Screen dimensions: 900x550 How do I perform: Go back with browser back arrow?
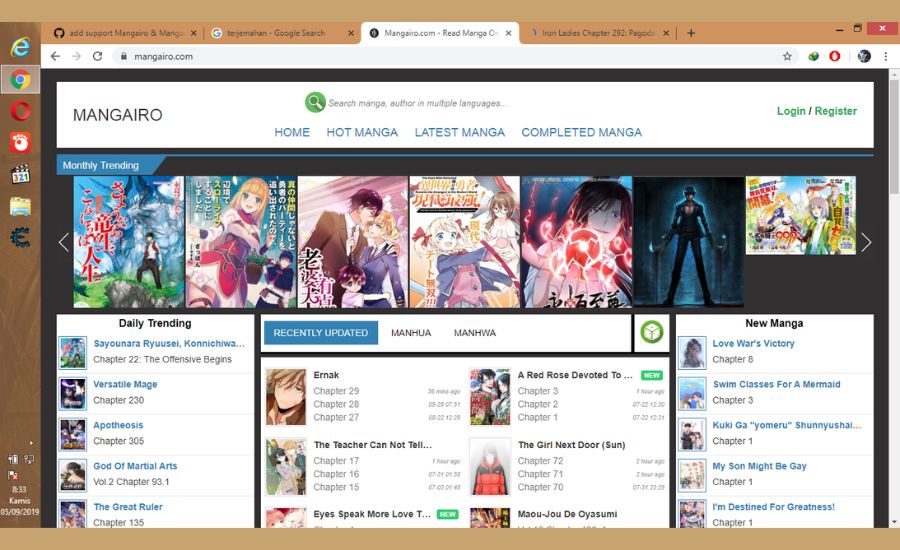click(x=55, y=56)
